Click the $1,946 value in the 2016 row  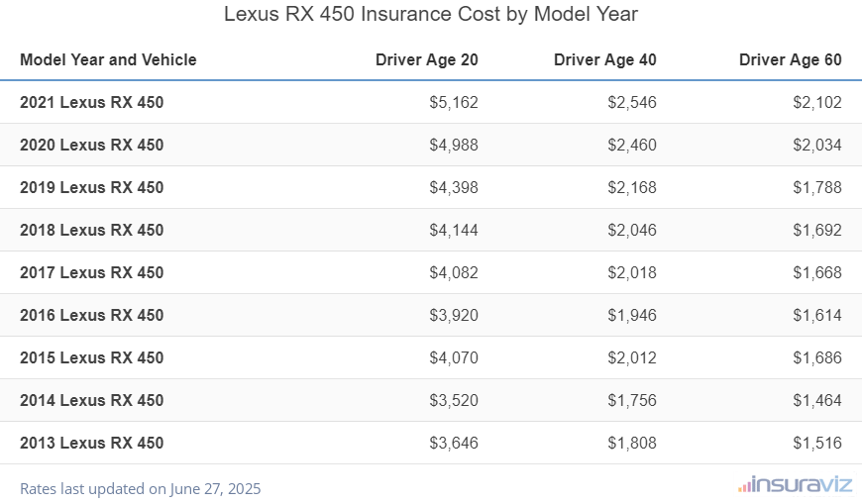[632, 315]
